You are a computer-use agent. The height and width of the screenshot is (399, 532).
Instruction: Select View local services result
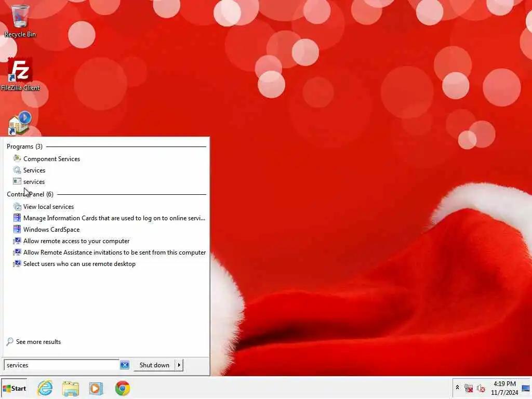click(x=48, y=207)
